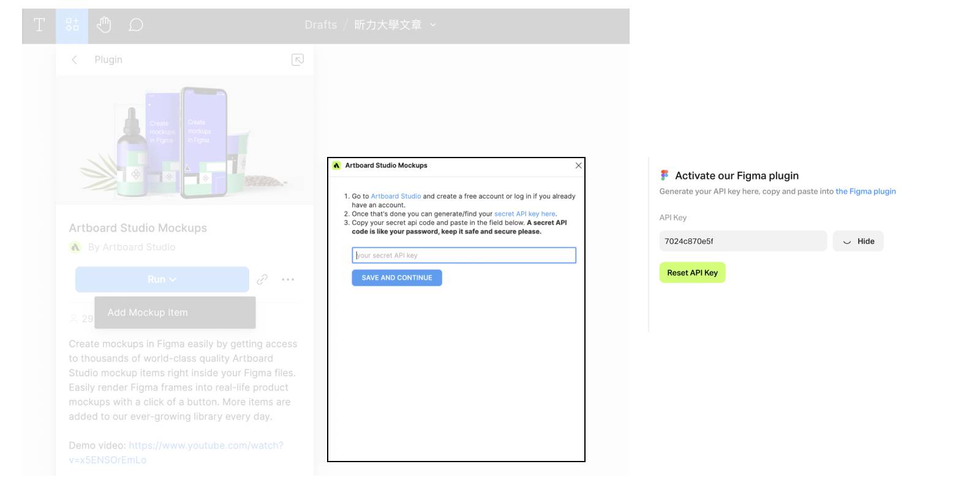Focus the secret API key input field
This screenshot has width=980, height=483.
(x=464, y=256)
